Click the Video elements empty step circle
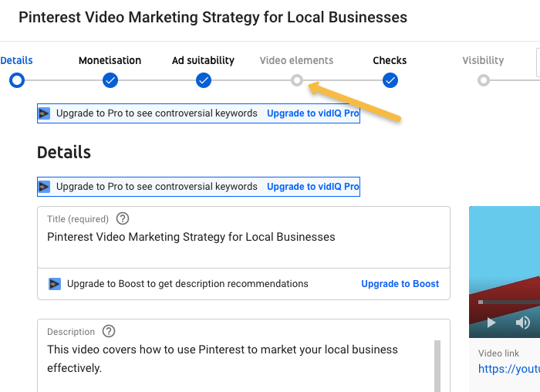 [297, 80]
